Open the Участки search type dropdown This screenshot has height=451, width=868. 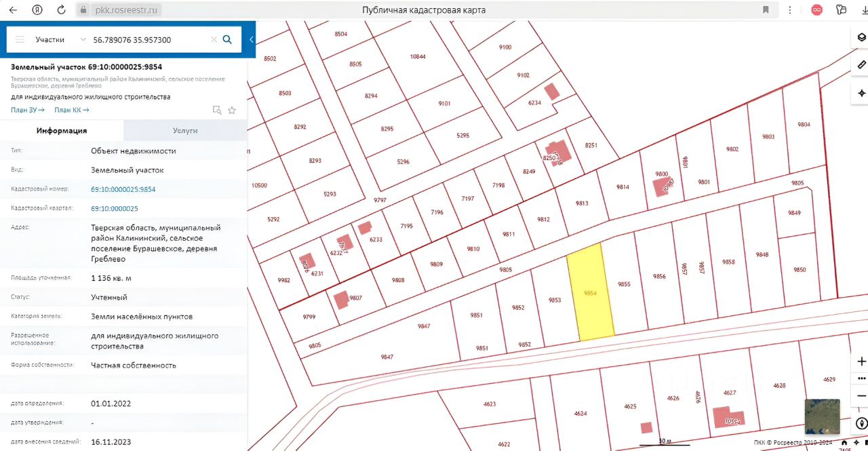(60, 39)
